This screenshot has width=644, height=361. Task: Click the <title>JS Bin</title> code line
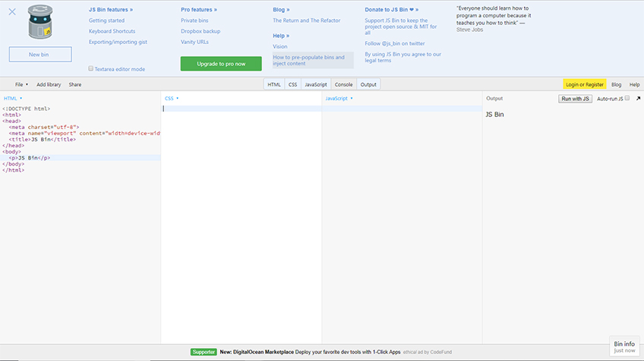(x=43, y=139)
